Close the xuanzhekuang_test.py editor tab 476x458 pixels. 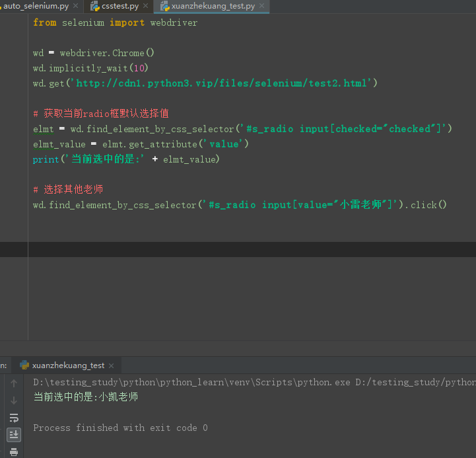coord(262,6)
